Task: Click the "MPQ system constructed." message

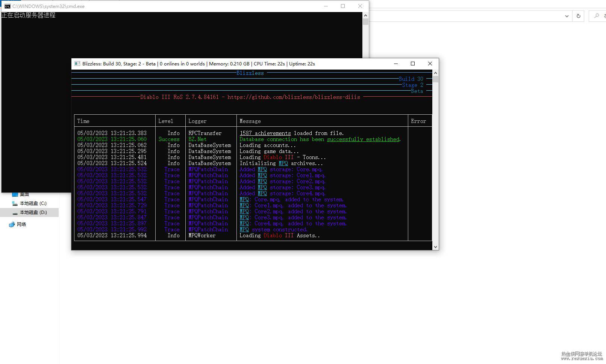Action: [x=274, y=229]
